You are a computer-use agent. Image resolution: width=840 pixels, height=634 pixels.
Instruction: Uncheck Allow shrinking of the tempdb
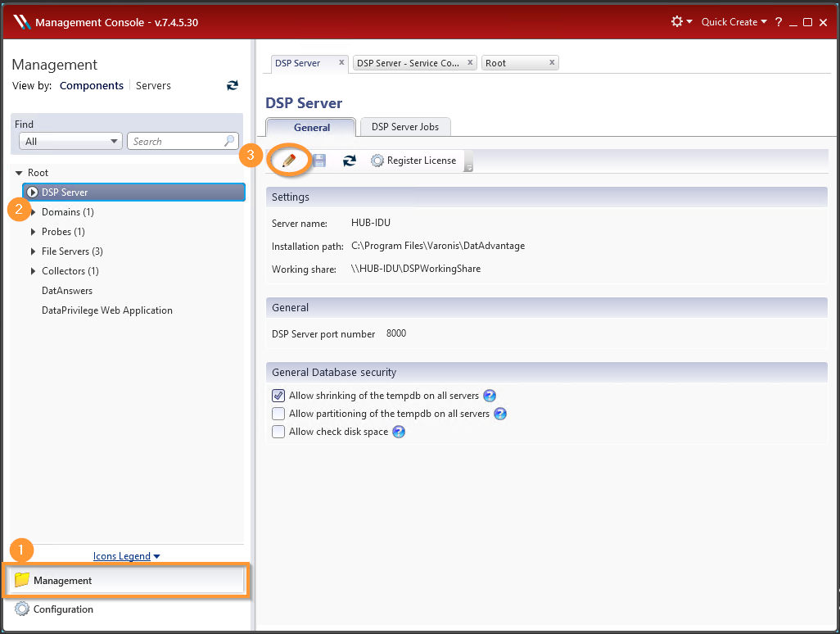pos(278,396)
